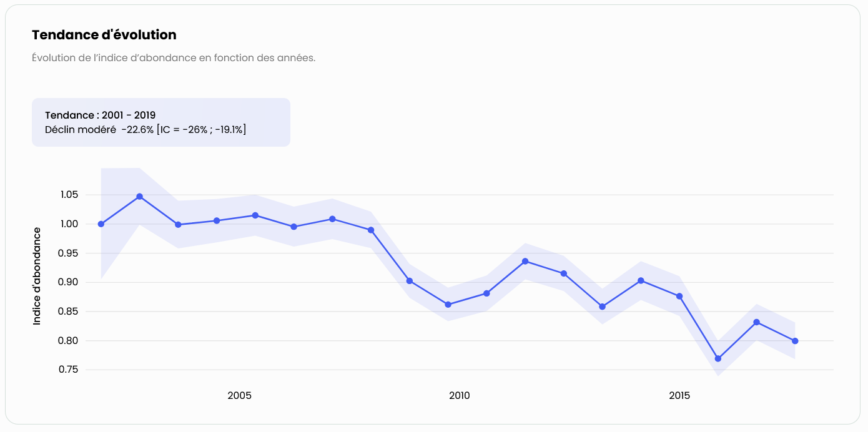
Task: Click the "Tendance d'évolution" chart title
Action: click(x=104, y=35)
